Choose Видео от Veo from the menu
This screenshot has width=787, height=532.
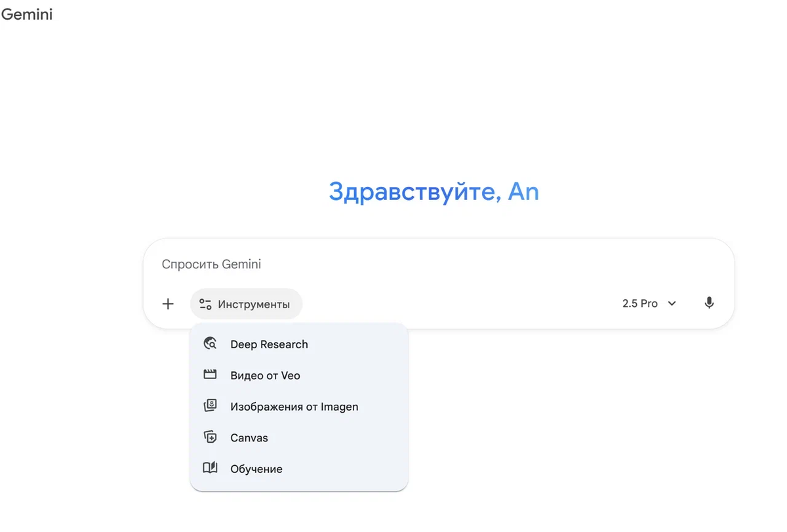click(x=265, y=375)
